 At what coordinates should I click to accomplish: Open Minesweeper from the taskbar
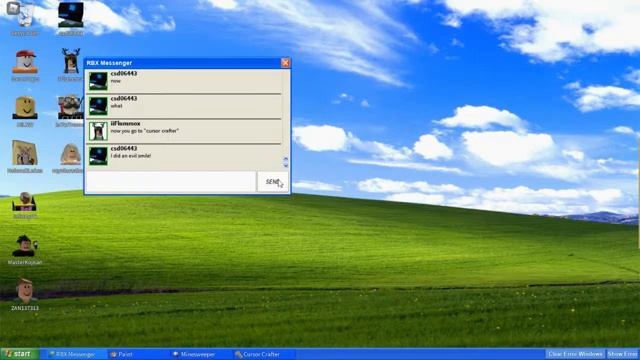click(201, 354)
